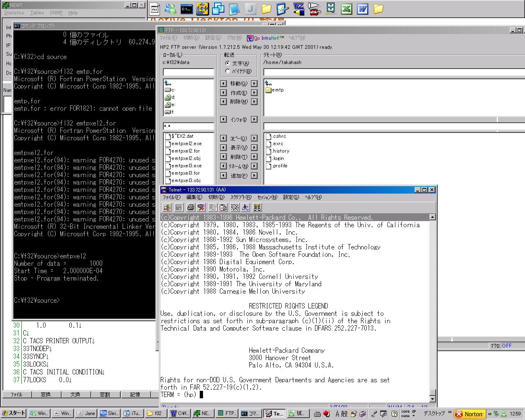The height and width of the screenshot is (420, 525).
Task: Click the Telnet copy toolbar icon
Action: pyautogui.click(x=212, y=208)
